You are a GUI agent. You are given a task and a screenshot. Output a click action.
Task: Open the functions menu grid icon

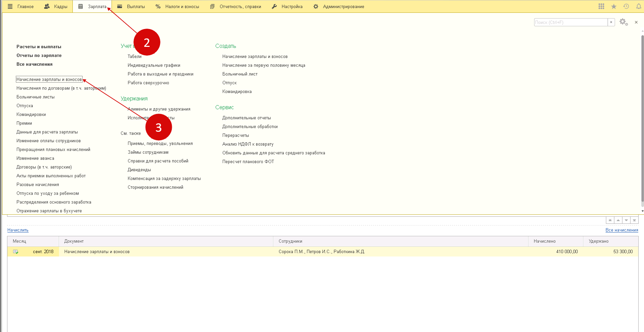coord(601,6)
